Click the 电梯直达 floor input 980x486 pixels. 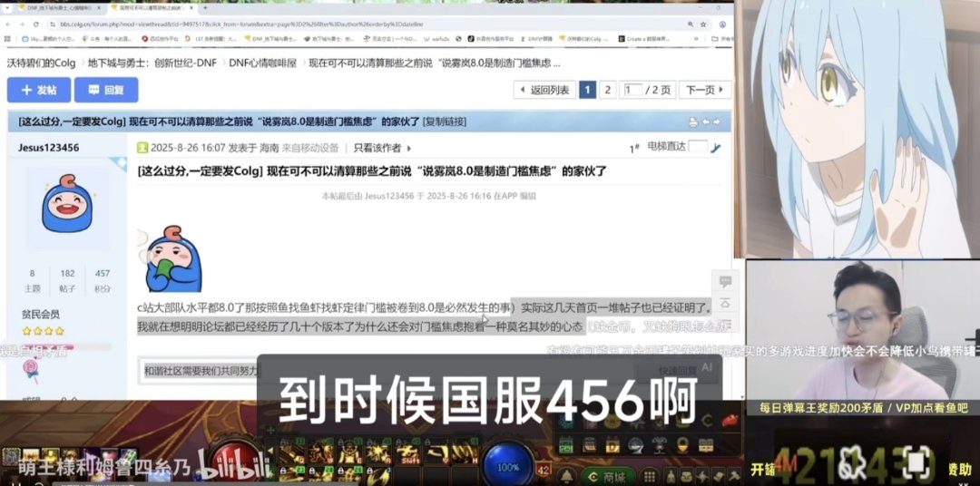pos(698,148)
